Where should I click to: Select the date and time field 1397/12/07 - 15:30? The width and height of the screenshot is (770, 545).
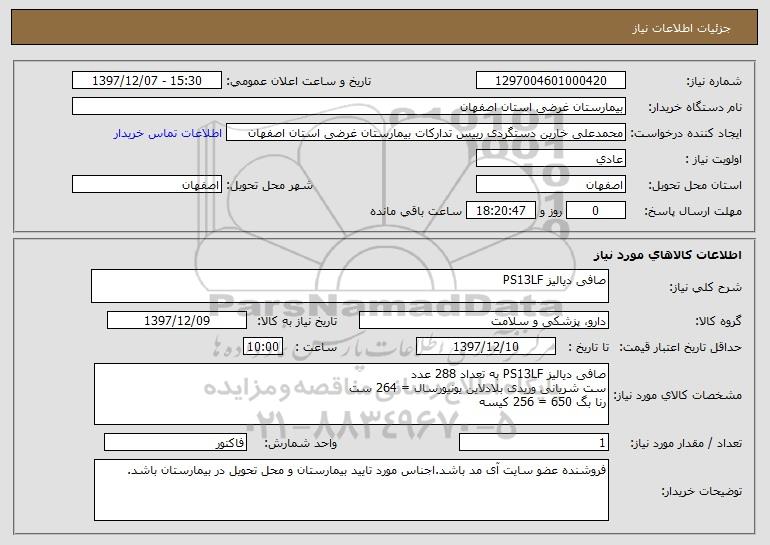coord(147,81)
